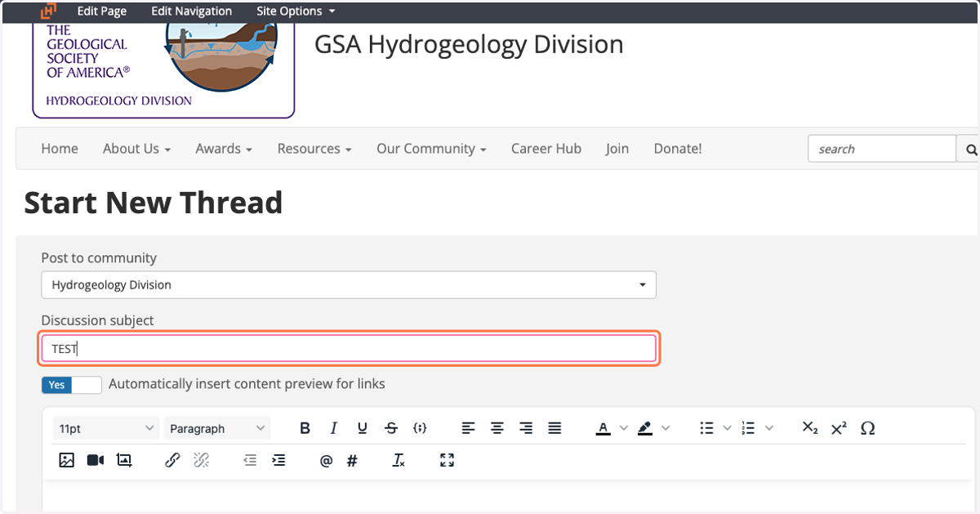980x514 pixels.
Task: Insert or edit a hyperlink
Action: click(172, 460)
